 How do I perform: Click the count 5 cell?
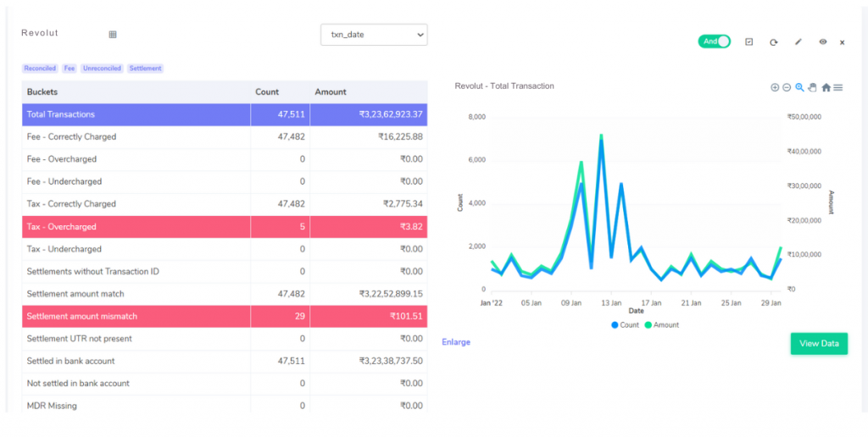(280, 227)
